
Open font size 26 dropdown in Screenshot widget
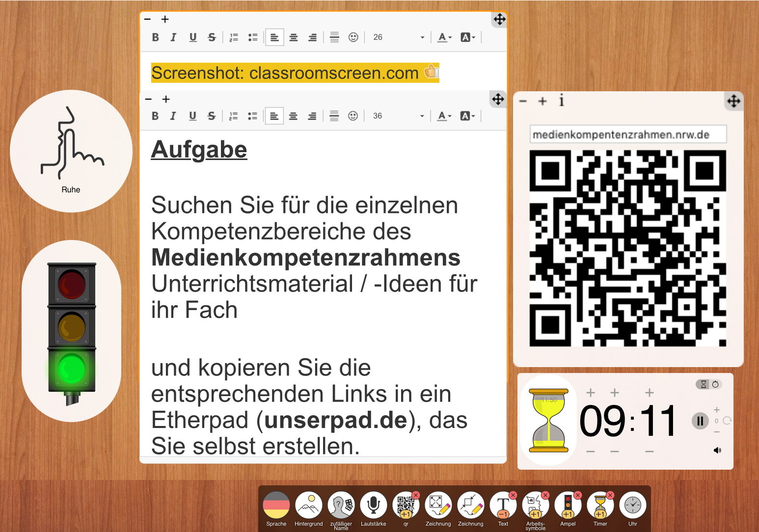pos(399,37)
